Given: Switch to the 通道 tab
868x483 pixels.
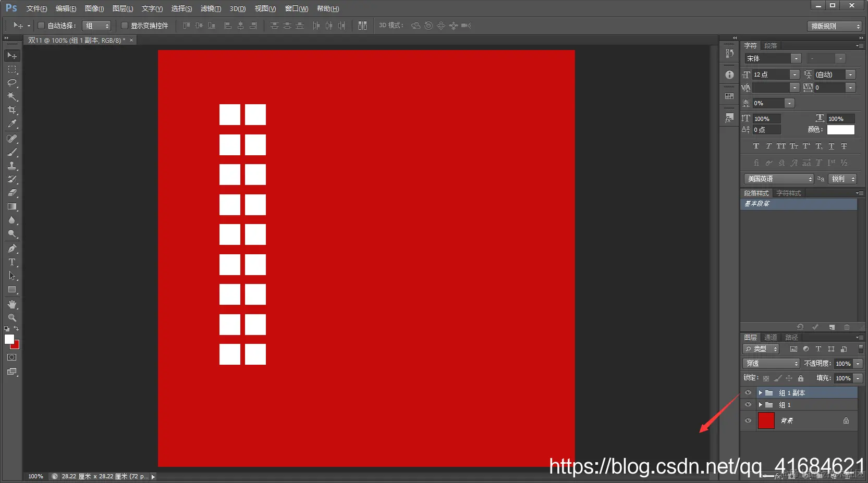Looking at the screenshot, I should 771,338.
